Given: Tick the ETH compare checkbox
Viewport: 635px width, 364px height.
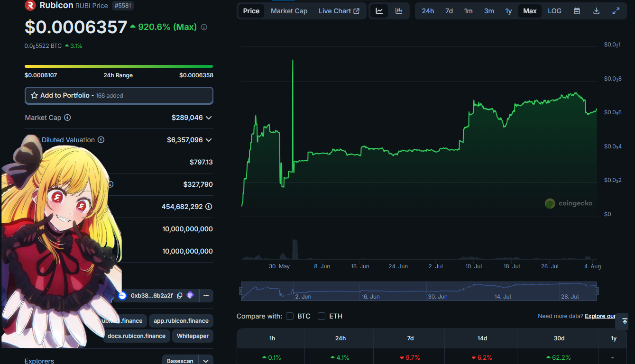Looking at the screenshot, I should point(322,316).
